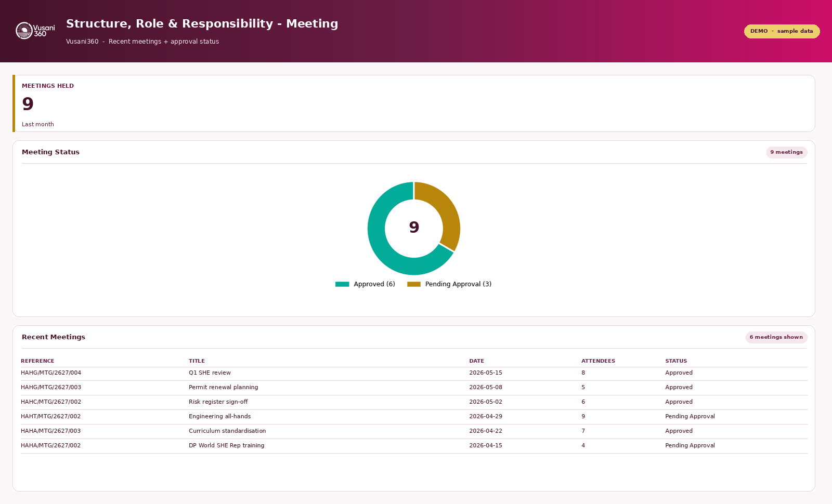This screenshot has height=504, width=832.
Task: Click the date 2026-05-15
Action: pos(486,373)
